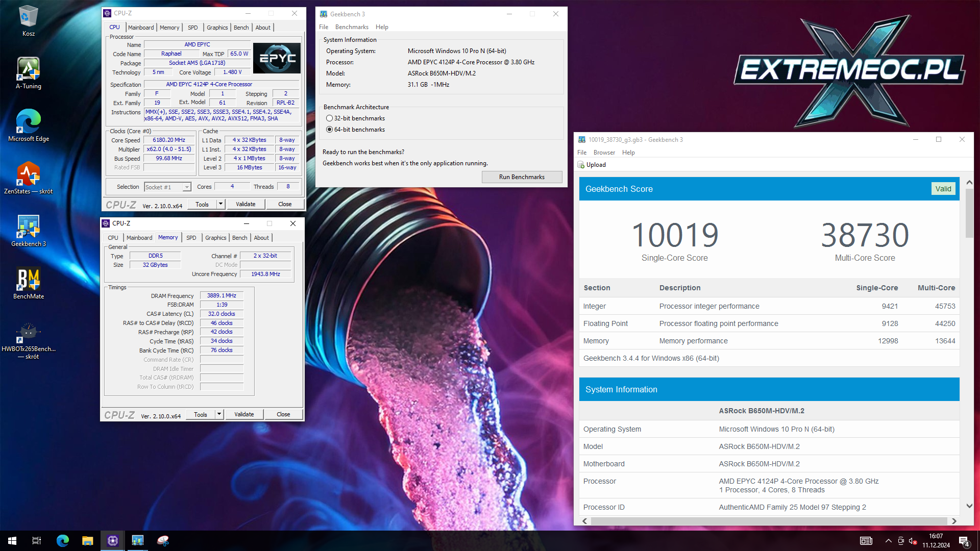Open the touch keyboard tray icon

(866, 541)
